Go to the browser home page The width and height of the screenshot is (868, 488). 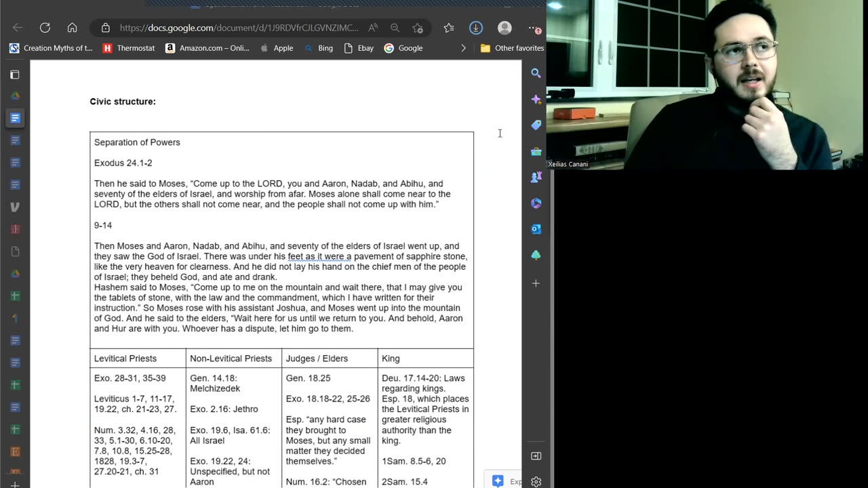[x=72, y=28]
